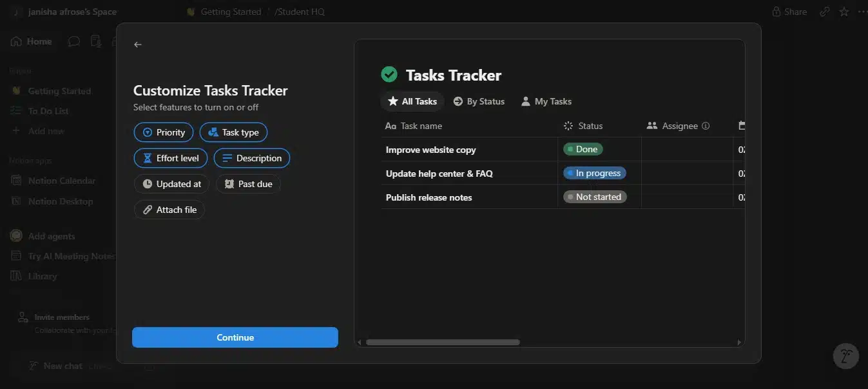Screen dimensions: 868x389
Task: Click the Student HQ breadcrumb
Action: (x=300, y=12)
